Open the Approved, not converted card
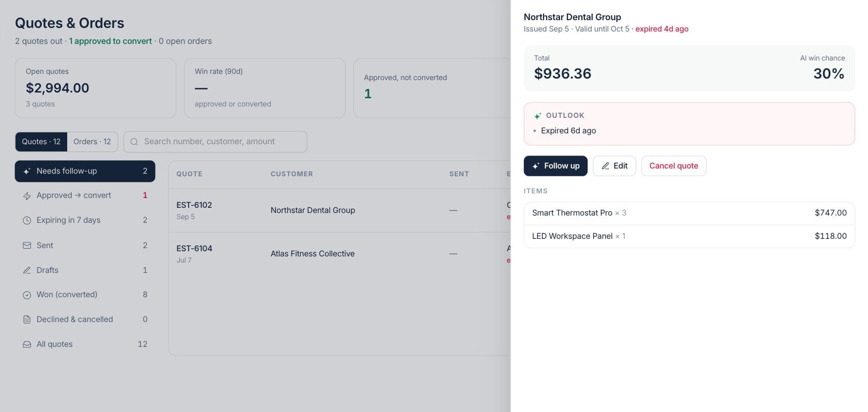Viewport: 868px width, 412px height. pyautogui.click(x=432, y=88)
